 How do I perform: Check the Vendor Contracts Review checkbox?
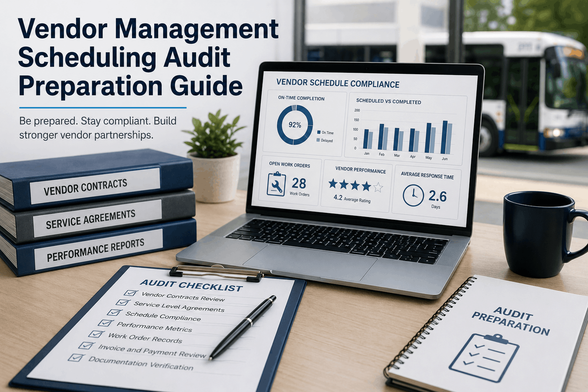(x=131, y=293)
